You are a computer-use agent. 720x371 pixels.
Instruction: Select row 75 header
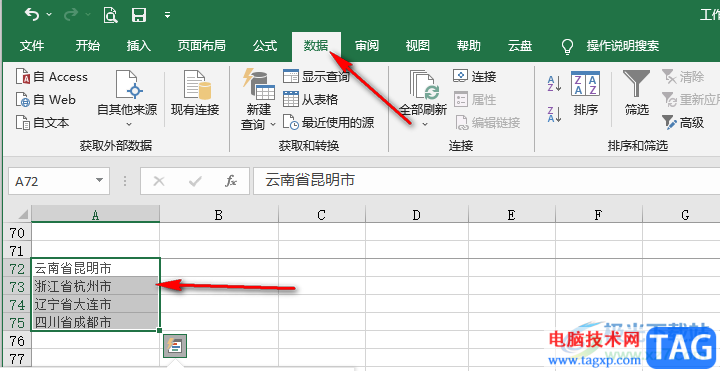click(x=17, y=322)
